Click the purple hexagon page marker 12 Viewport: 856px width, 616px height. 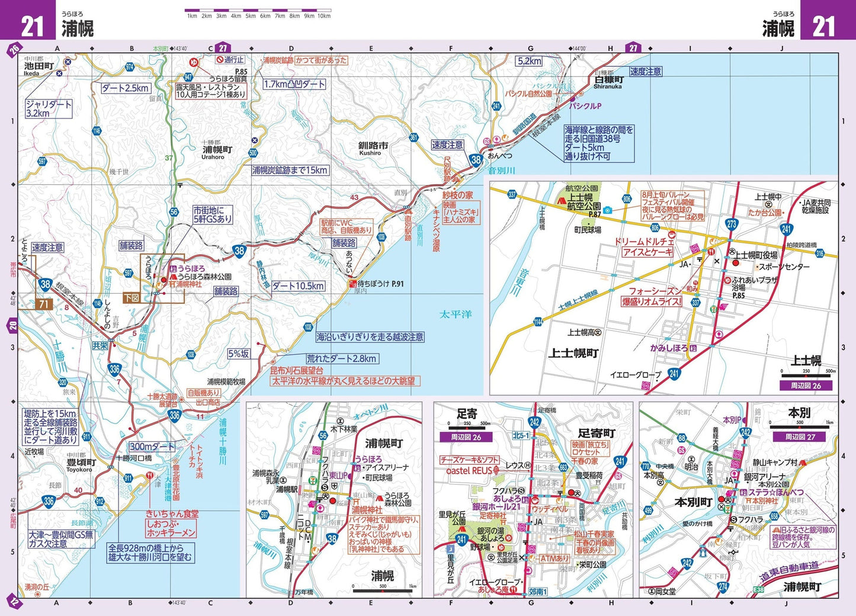tap(14, 603)
